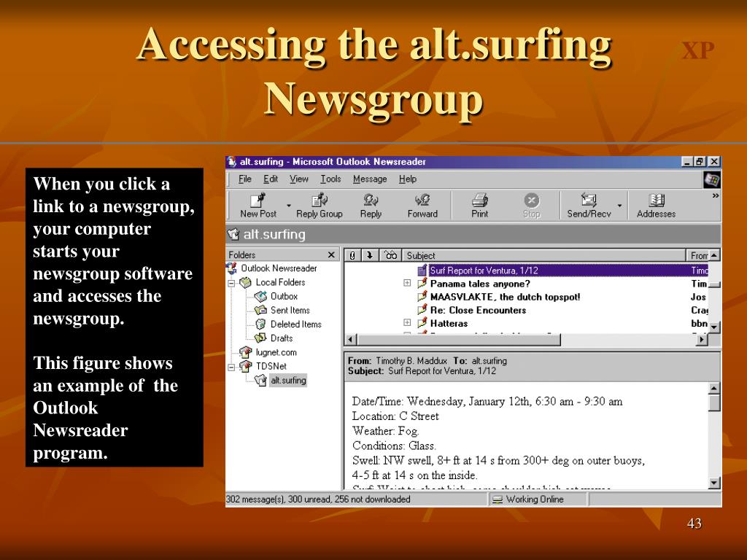Viewport: 747px width, 560px height.
Task: Click message list scroll down arrow
Action: click(713, 327)
